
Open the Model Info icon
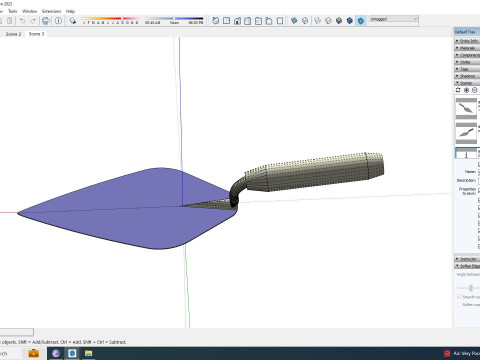coord(58,21)
